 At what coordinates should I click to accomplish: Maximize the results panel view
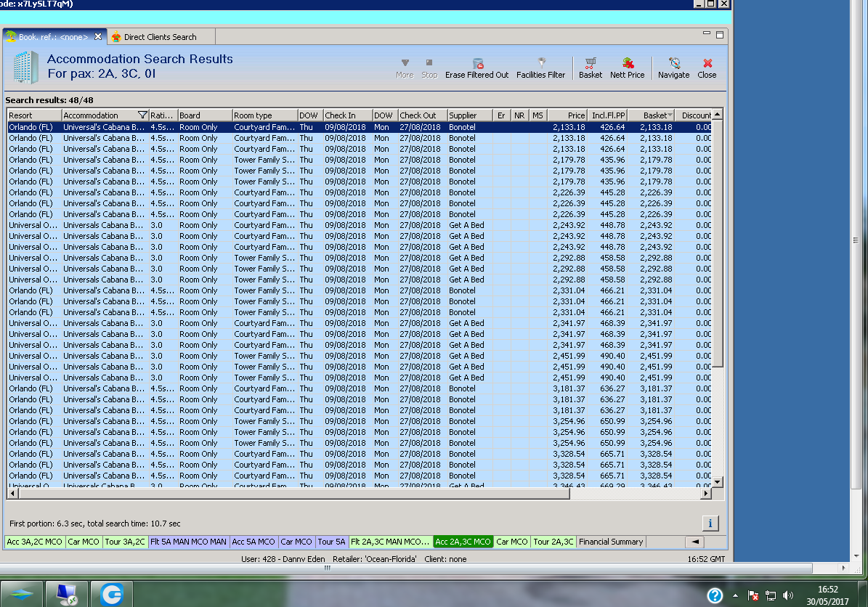[x=720, y=35]
